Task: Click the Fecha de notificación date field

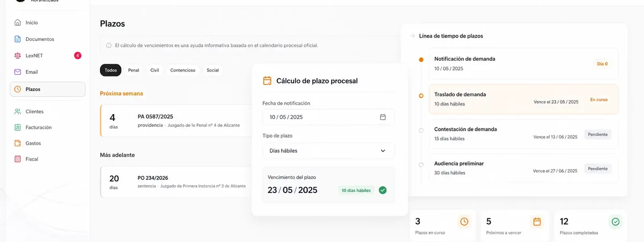Action: 328,117
